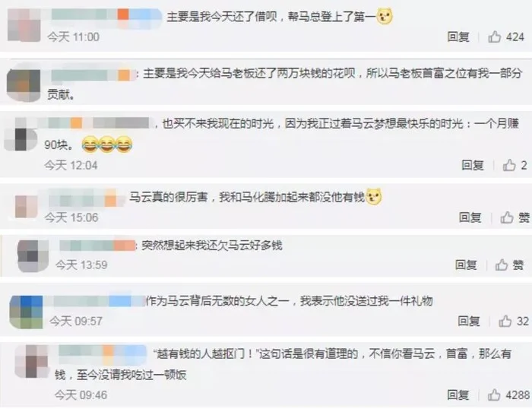
Task: Reply (回复) to the 11:00 comment
Action: coord(458,36)
